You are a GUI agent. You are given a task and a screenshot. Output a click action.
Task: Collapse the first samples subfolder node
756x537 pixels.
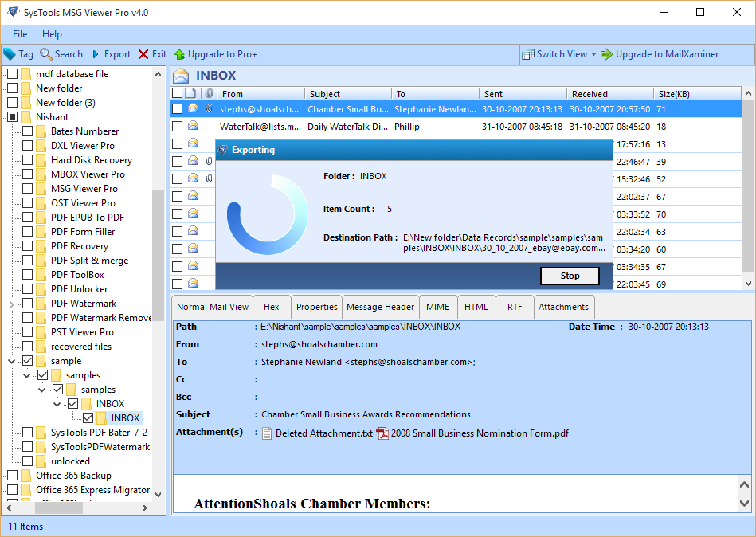26,375
